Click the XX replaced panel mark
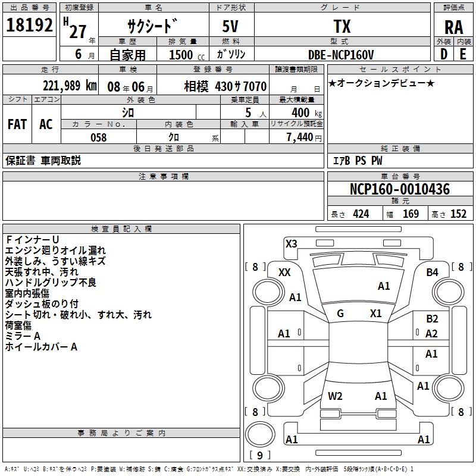 [284, 273]
